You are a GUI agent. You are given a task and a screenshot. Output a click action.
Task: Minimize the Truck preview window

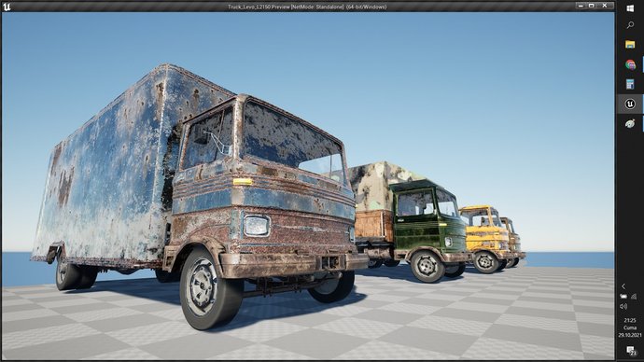581,6
